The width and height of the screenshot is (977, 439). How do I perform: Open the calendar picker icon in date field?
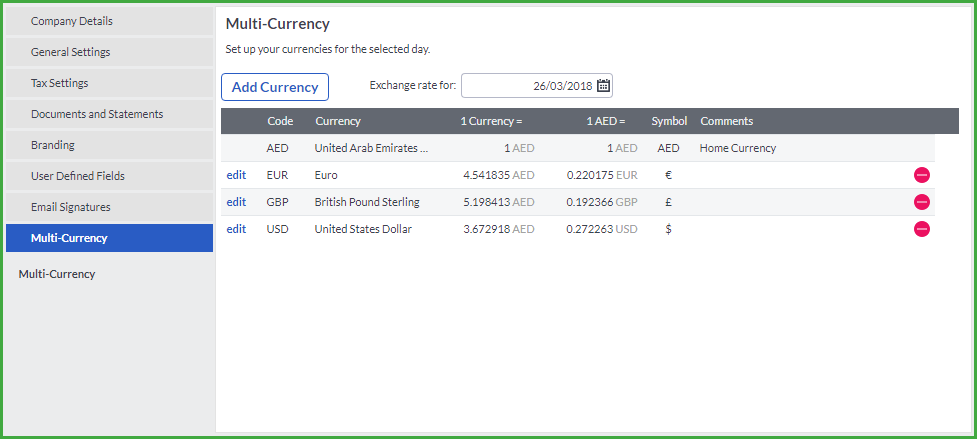(603, 86)
